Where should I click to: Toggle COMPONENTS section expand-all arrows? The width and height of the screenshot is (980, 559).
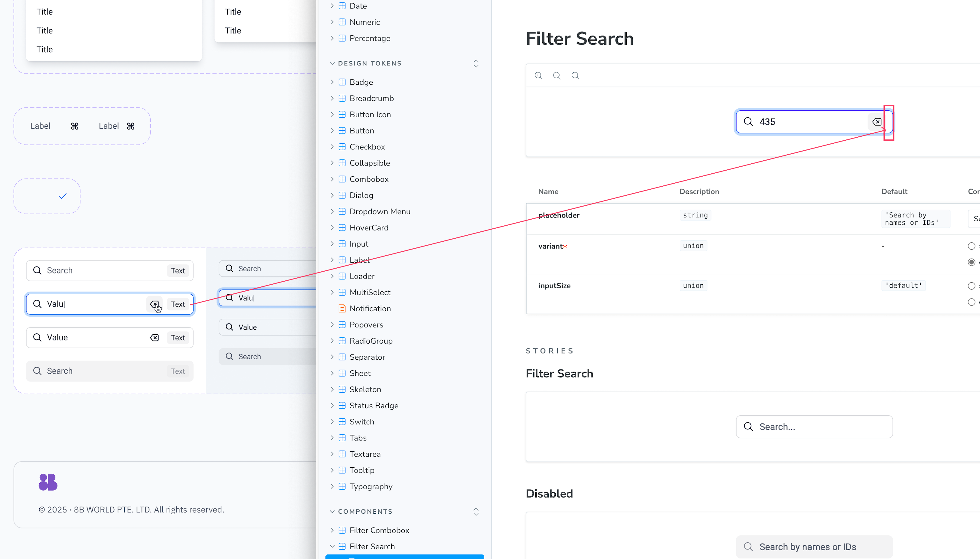476,512
